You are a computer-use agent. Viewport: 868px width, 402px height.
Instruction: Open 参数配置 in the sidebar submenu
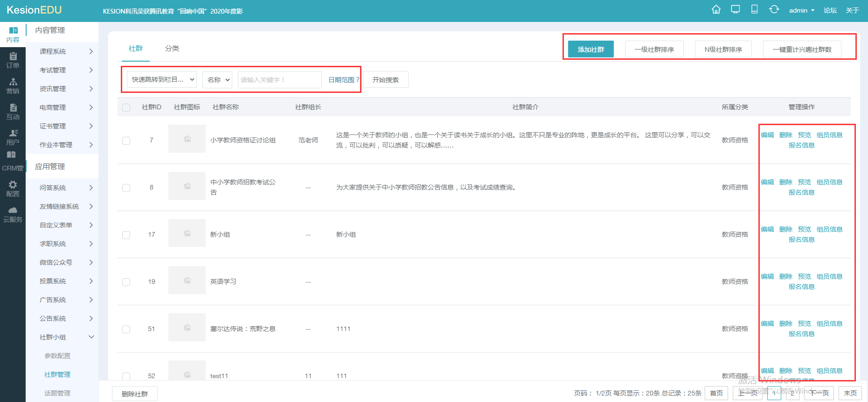[57, 356]
